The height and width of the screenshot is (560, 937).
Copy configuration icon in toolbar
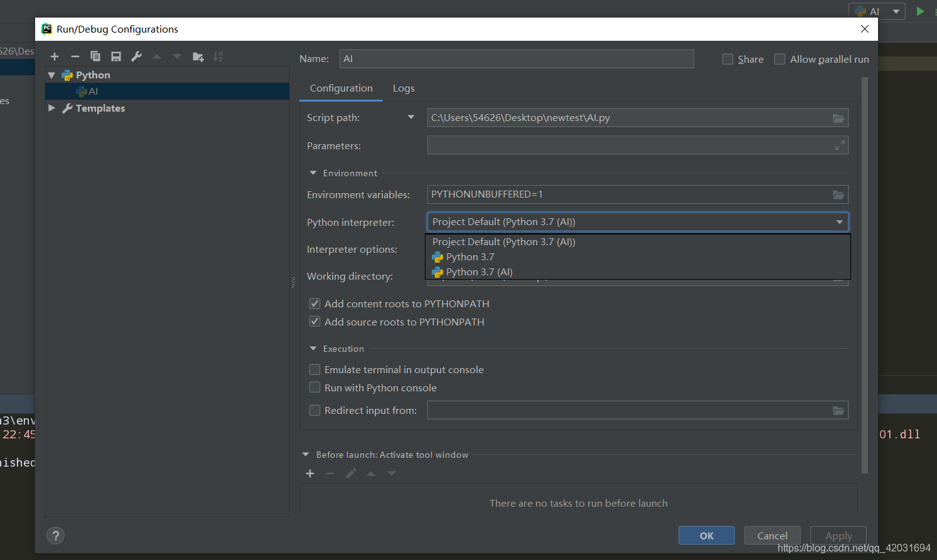click(95, 56)
